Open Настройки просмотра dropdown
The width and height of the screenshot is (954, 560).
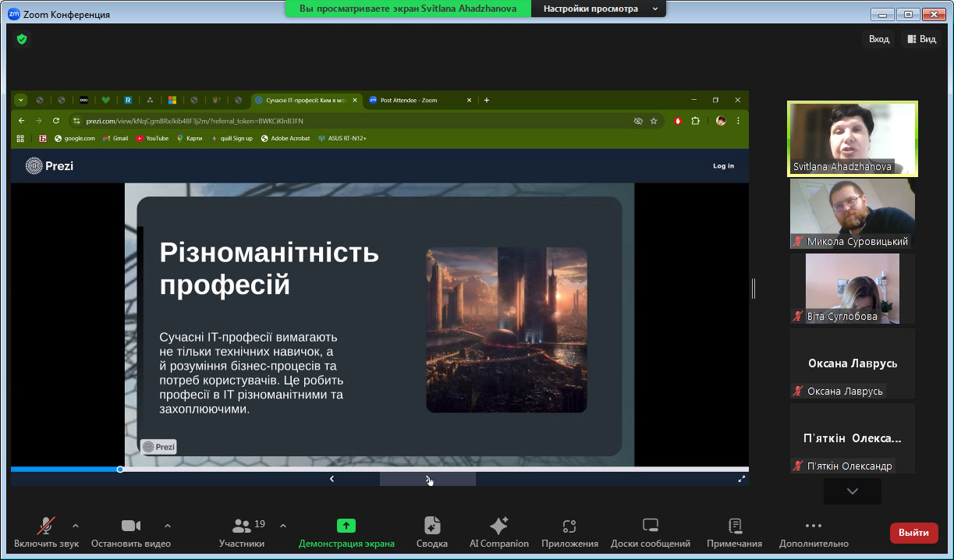600,9
